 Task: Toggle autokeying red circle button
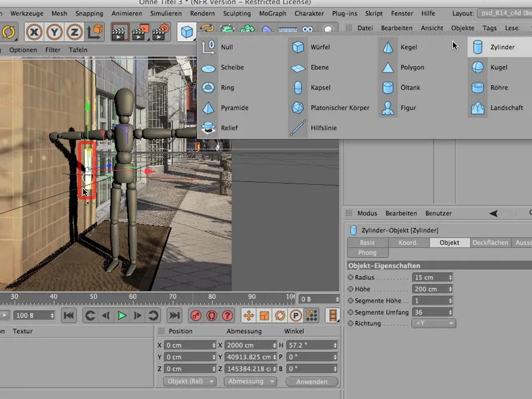point(211,315)
